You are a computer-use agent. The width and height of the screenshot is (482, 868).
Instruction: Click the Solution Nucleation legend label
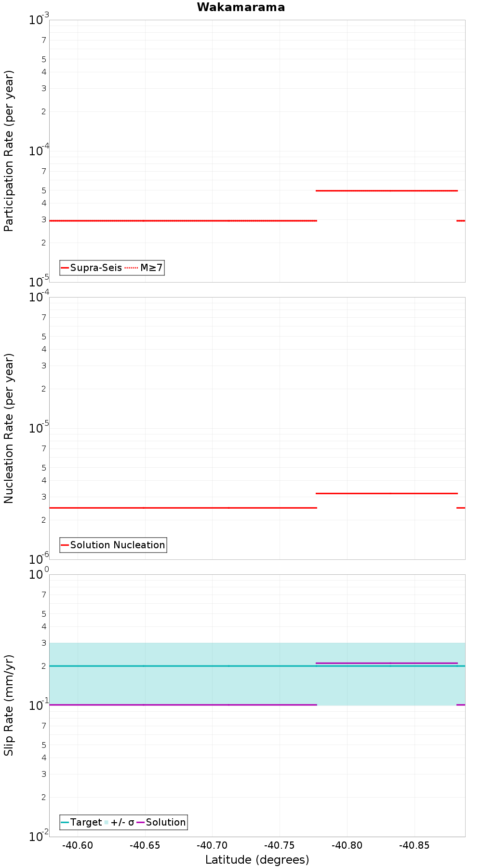coord(118,545)
